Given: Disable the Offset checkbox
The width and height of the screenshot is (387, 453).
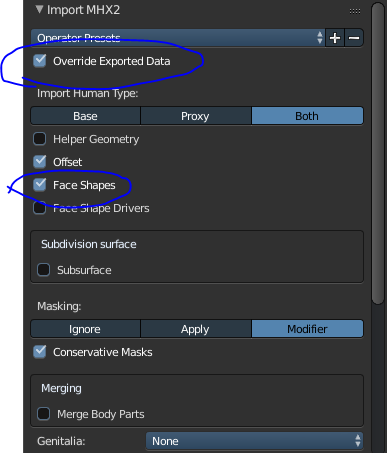Looking at the screenshot, I should click(40, 162).
